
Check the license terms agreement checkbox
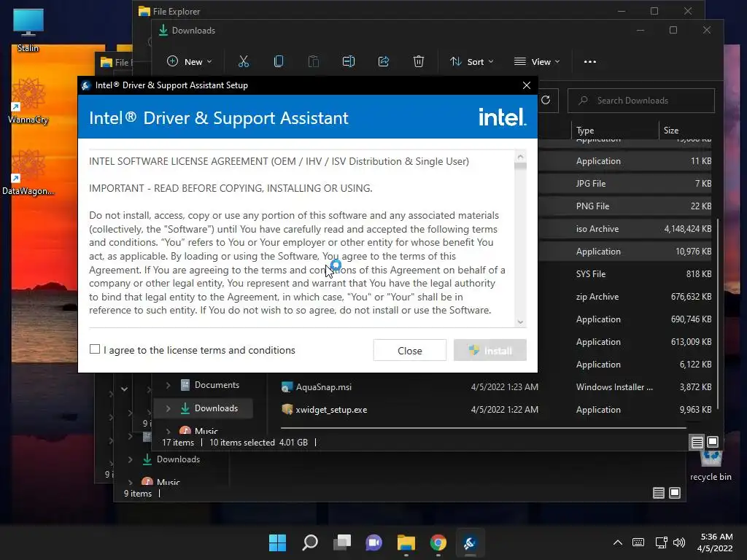point(95,349)
